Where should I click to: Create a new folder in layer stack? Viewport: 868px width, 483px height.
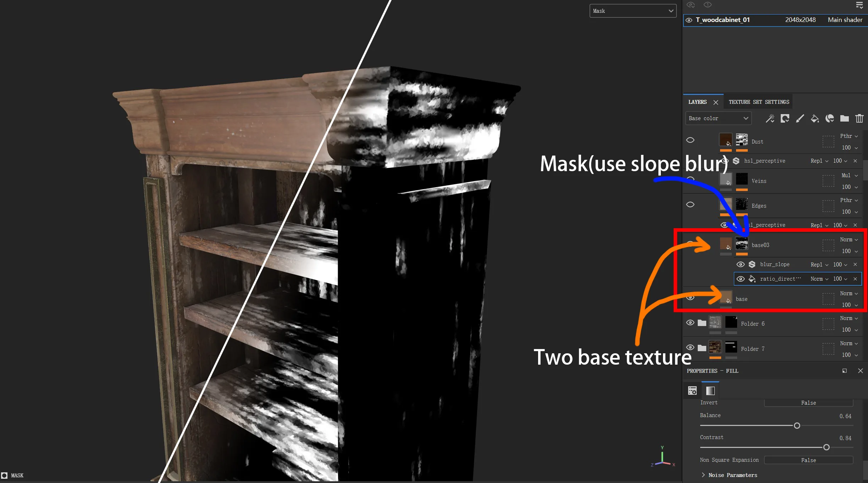[x=845, y=118]
